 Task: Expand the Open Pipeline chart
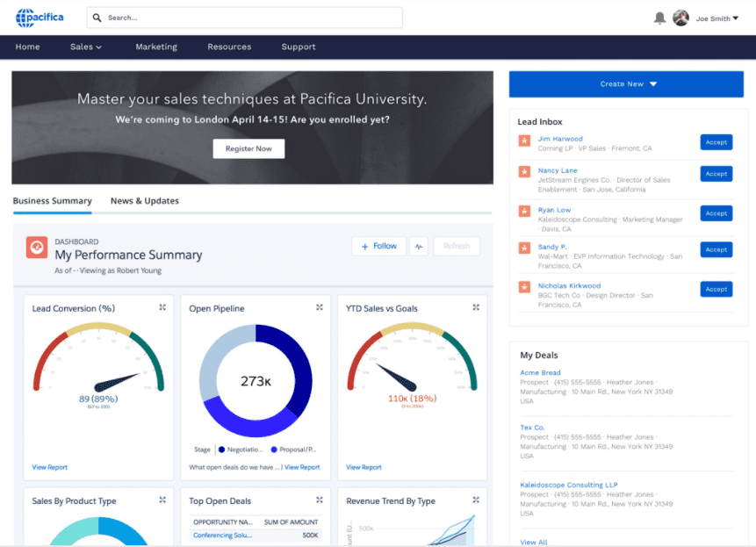(x=320, y=307)
